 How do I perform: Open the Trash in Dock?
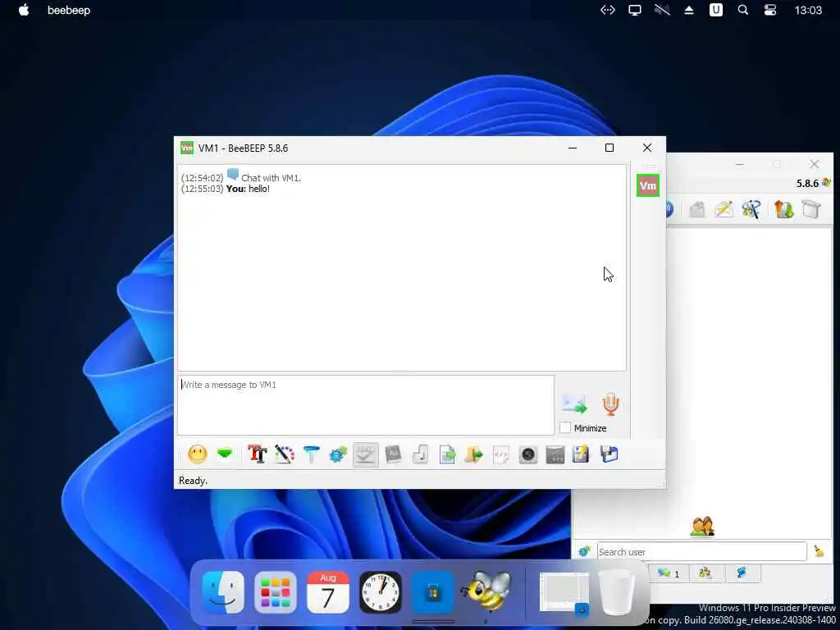617,592
